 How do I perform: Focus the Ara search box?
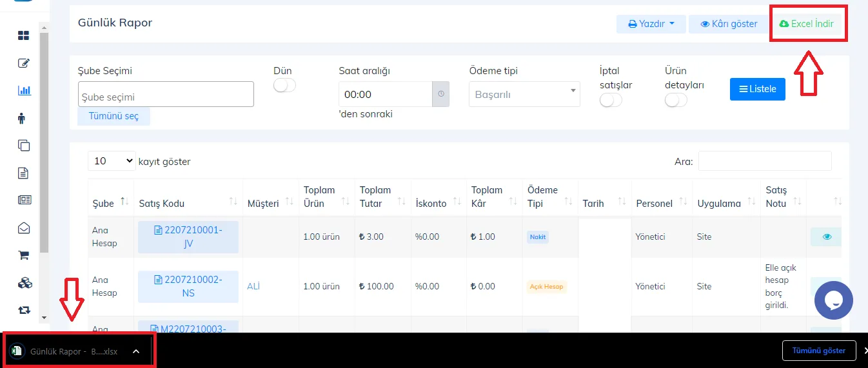765,161
